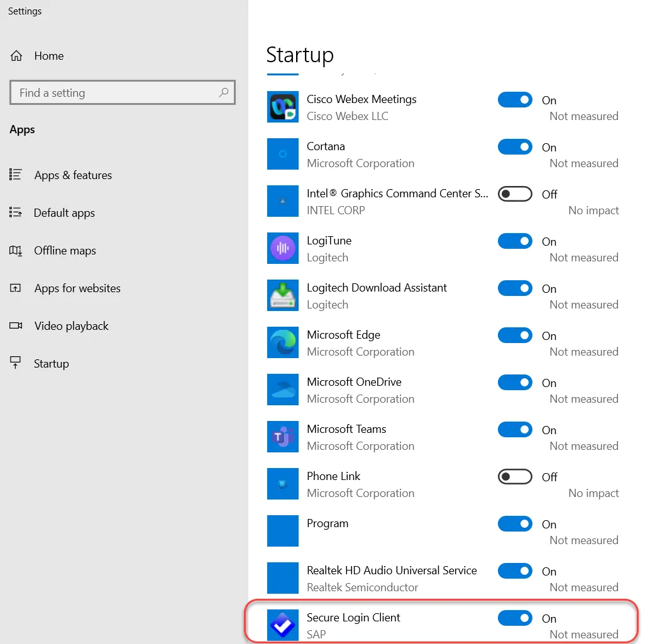Open Apps & features section
The width and height of the screenshot is (645, 644).
click(x=73, y=175)
